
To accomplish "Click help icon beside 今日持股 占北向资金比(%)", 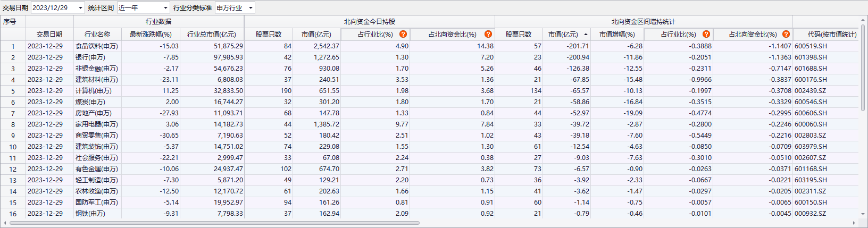I will click(488, 35).
